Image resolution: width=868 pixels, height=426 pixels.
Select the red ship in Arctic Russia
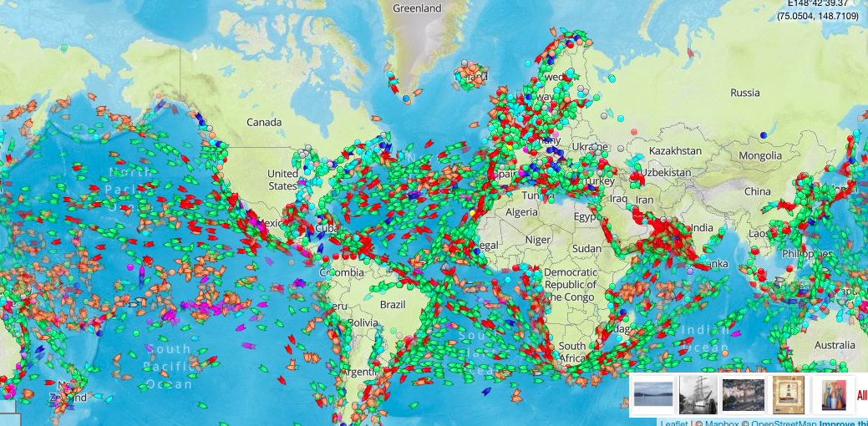pyautogui.click(x=689, y=53)
